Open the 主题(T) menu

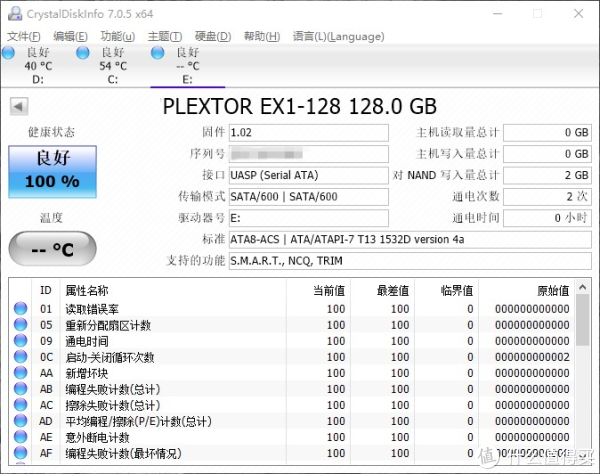click(x=165, y=36)
